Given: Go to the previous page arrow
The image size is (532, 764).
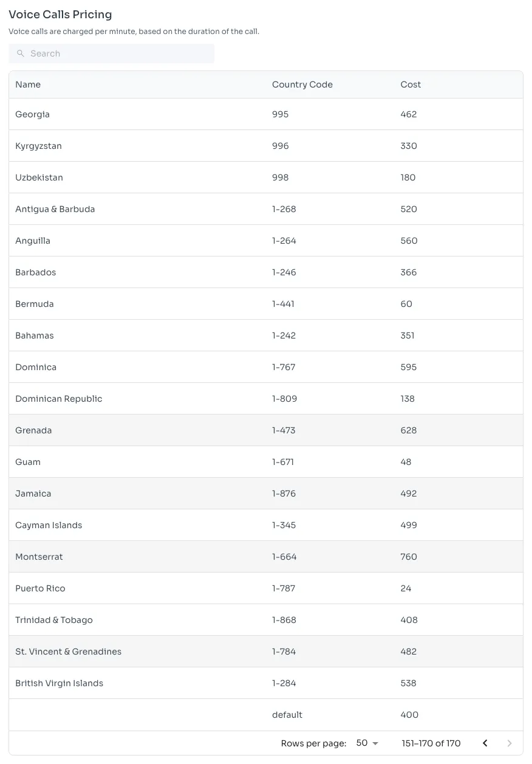Looking at the screenshot, I should (485, 743).
